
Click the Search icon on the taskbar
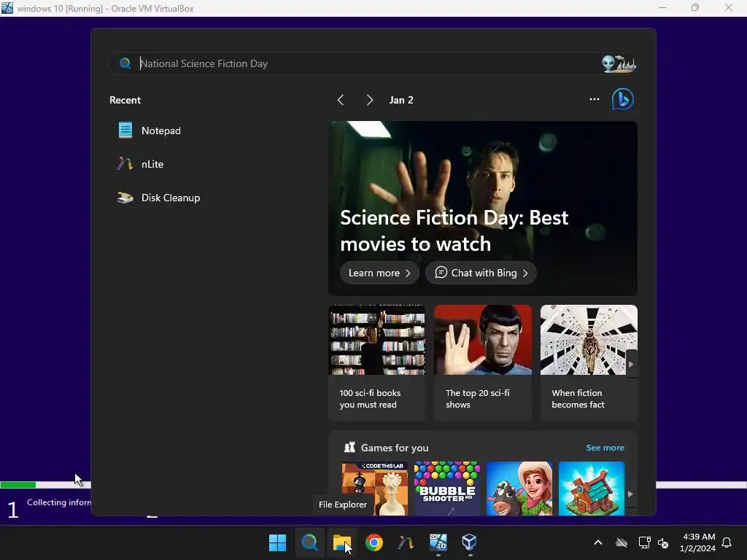coord(309,542)
